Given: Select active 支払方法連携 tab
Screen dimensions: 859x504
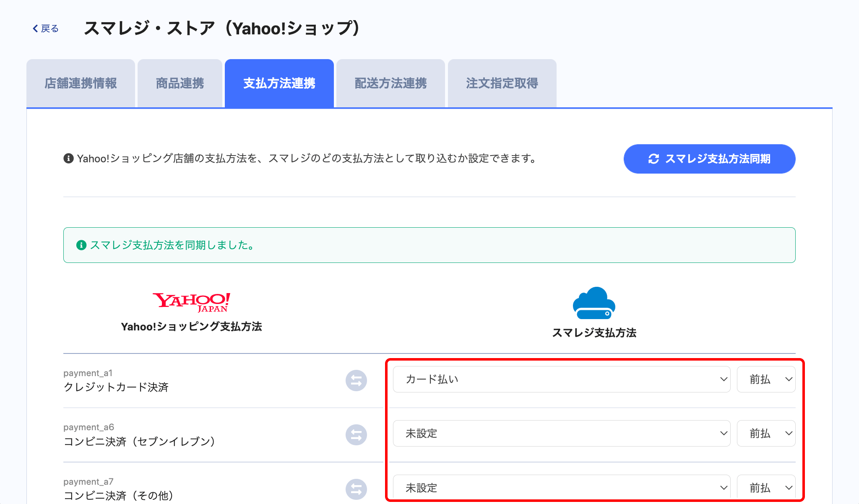Looking at the screenshot, I should (279, 83).
